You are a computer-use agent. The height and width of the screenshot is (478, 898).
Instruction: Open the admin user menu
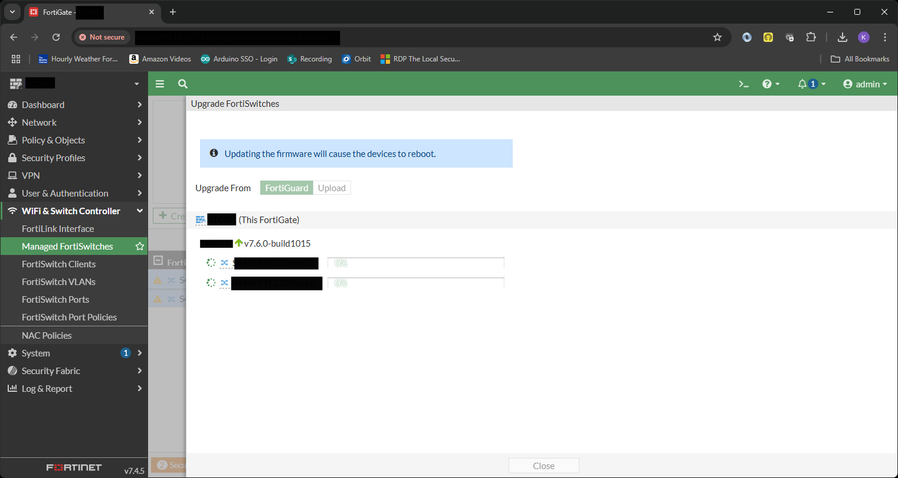(865, 84)
